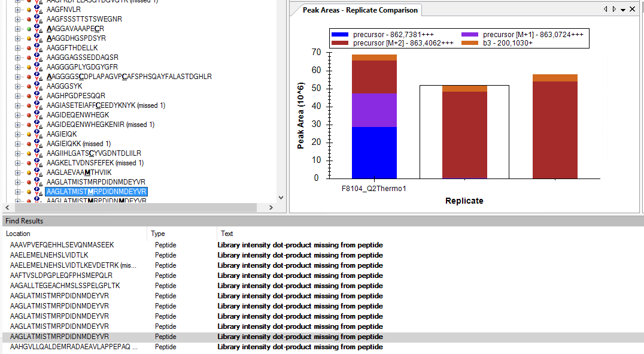Screen dimensions: 644x354
Task: Select AAGFSSSTTSTSWEGNR in the peptide tree
Action: (x=84, y=19)
